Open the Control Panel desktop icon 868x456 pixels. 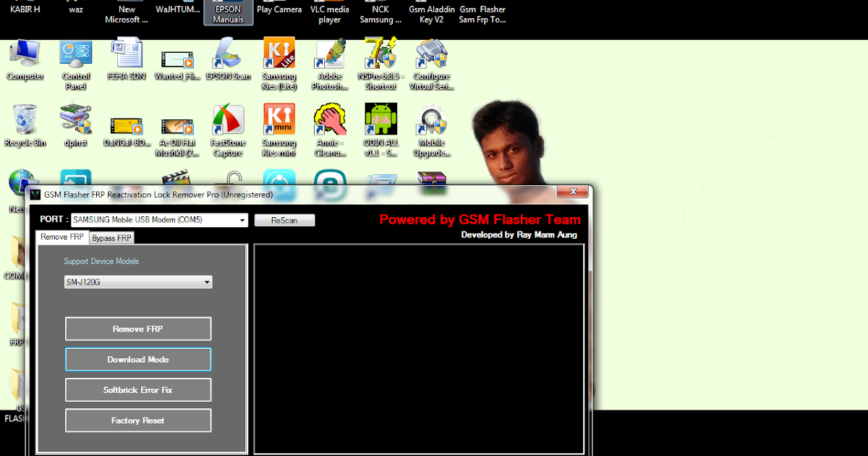pyautogui.click(x=76, y=64)
